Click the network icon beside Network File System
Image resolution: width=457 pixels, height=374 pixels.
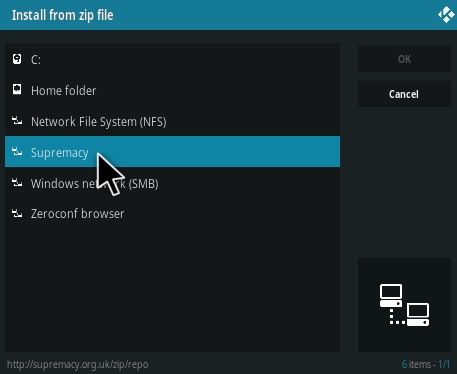(17, 120)
